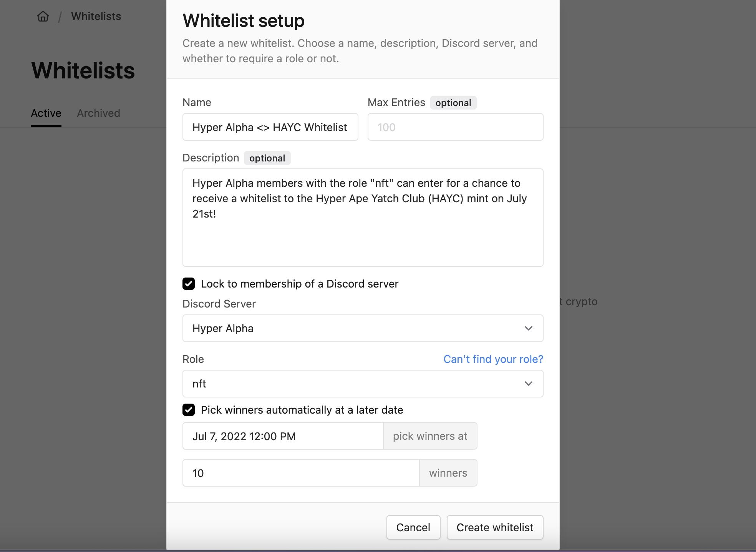Click the Discord Server dropdown chevron
Viewport: 756px width, 552px height.
pyautogui.click(x=528, y=328)
